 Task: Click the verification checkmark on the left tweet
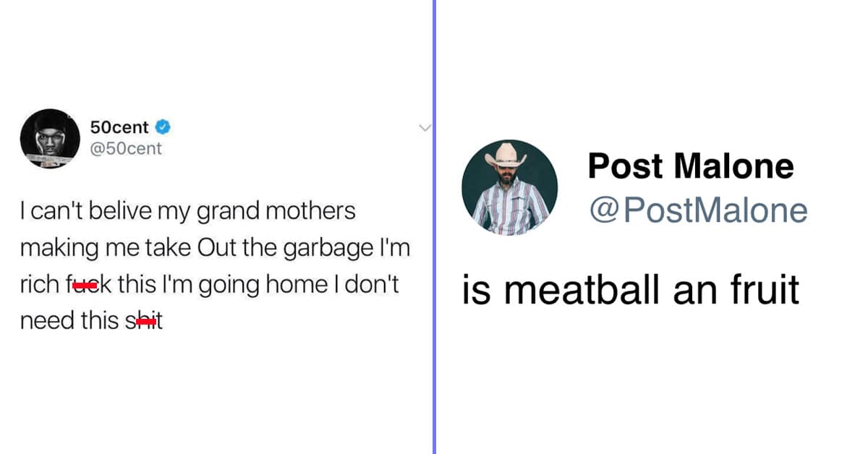(x=162, y=127)
